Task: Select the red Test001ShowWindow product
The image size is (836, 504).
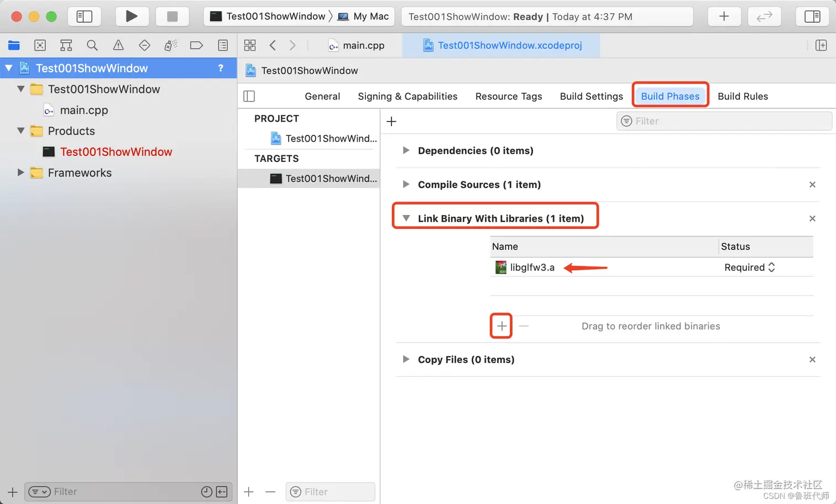Action: pyautogui.click(x=108, y=152)
